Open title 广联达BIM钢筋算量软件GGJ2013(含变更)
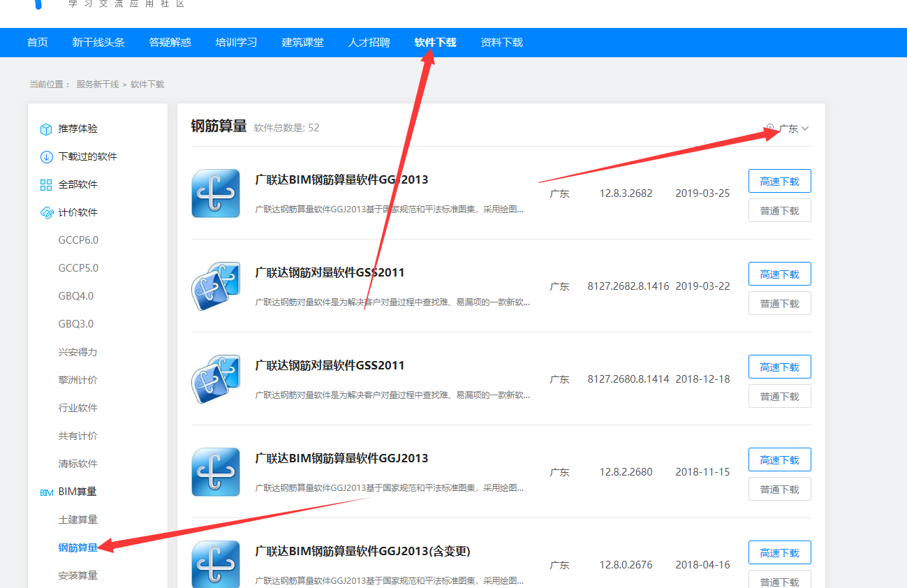907x588 pixels. (x=363, y=551)
